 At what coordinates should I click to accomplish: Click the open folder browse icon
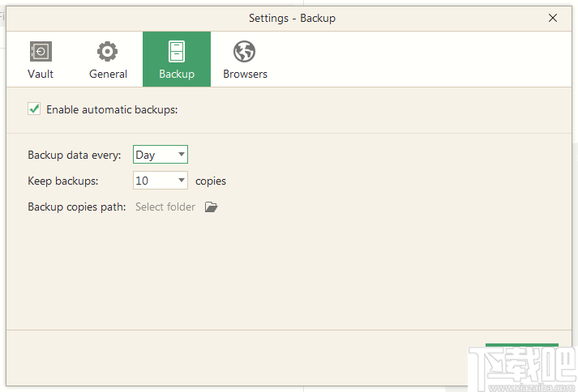coord(212,207)
